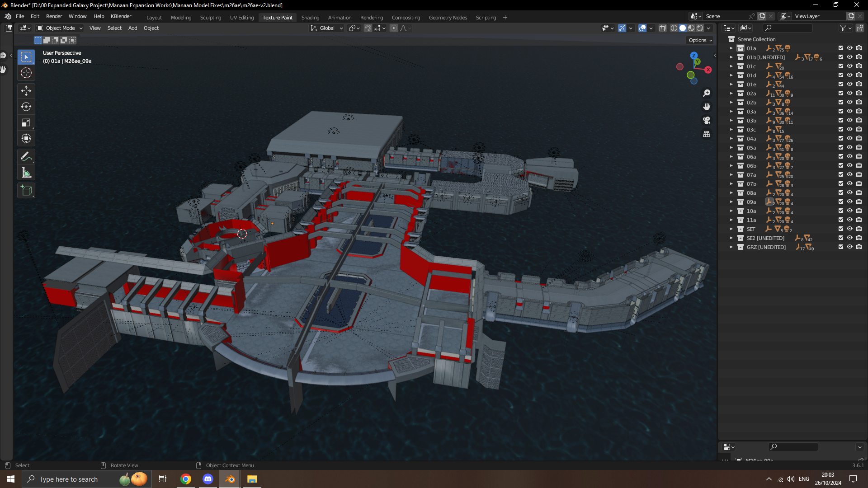868x488 pixels.
Task: Disable render camera for collection 03b
Action: coord(859,120)
